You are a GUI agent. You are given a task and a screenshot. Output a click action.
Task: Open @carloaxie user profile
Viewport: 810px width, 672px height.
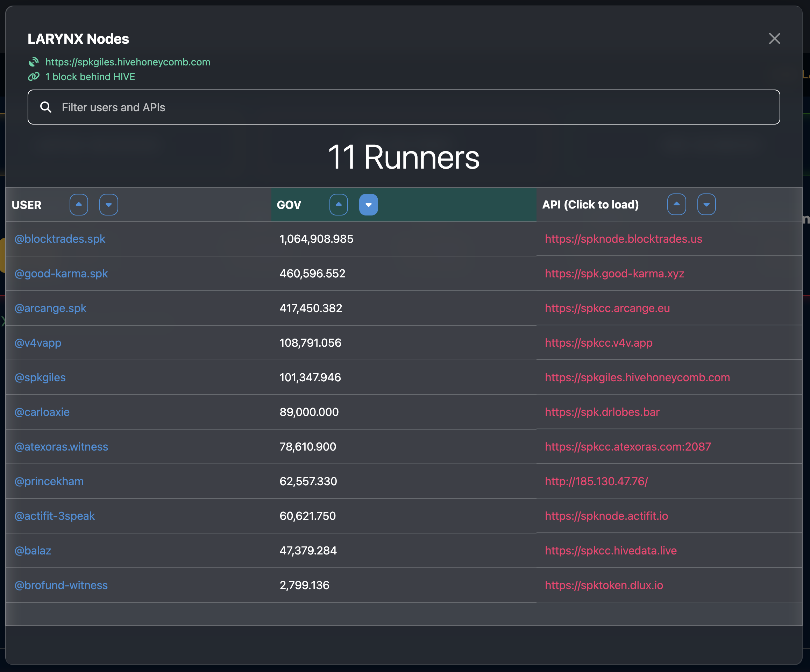[x=42, y=412]
